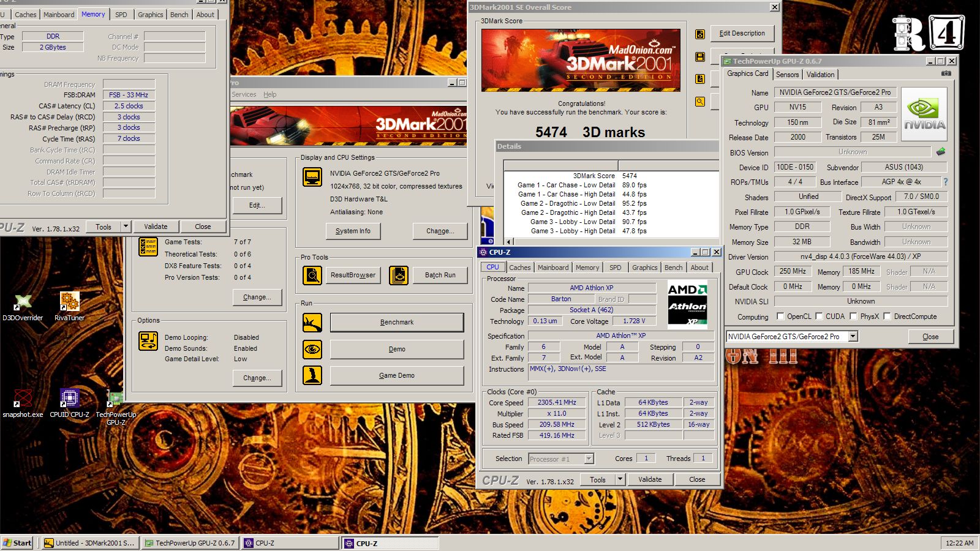Click the Game Demo icon in 3DMark
980x551 pixels.
click(x=312, y=375)
